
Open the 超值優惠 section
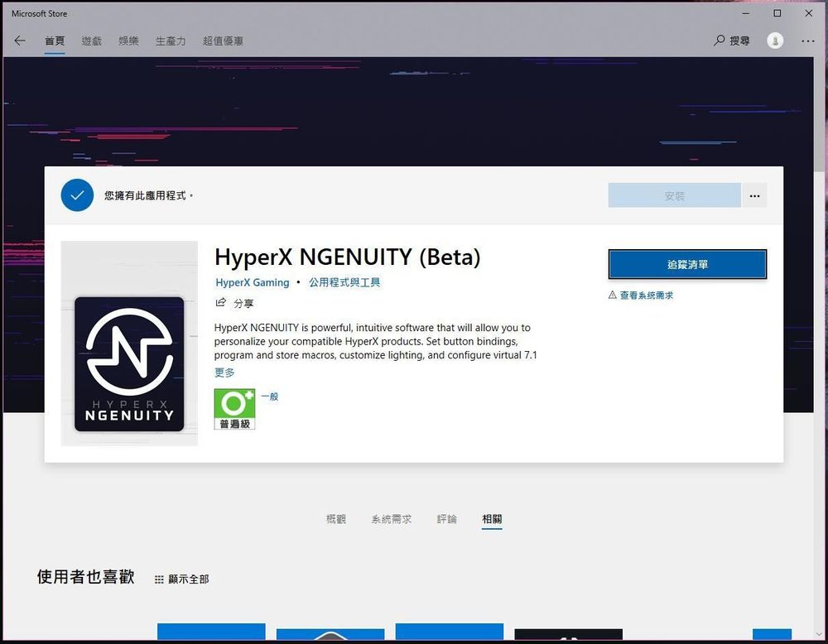pyautogui.click(x=223, y=41)
